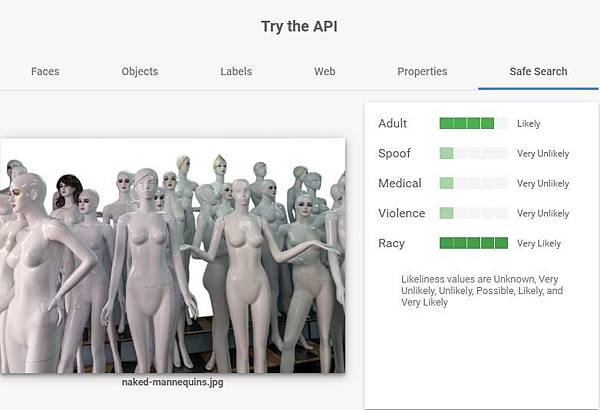This screenshot has height=410, width=600.
Task: Select the Safe Search tab
Action: click(x=538, y=72)
